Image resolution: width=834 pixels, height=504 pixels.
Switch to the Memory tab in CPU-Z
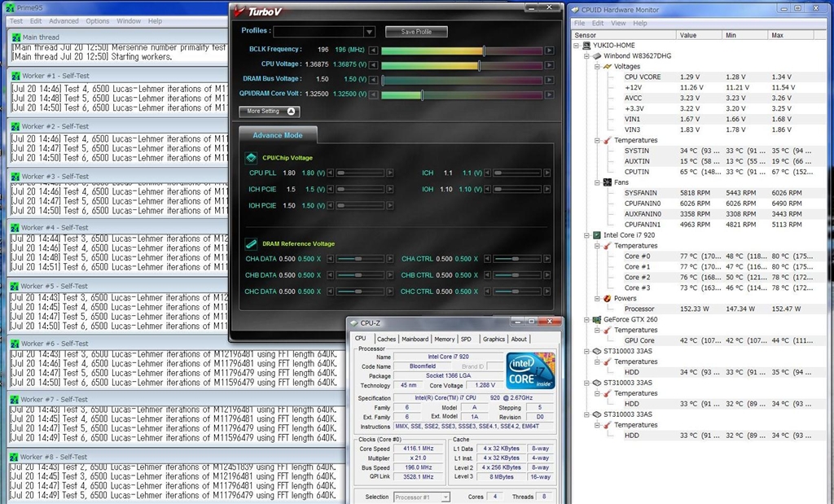coord(444,340)
